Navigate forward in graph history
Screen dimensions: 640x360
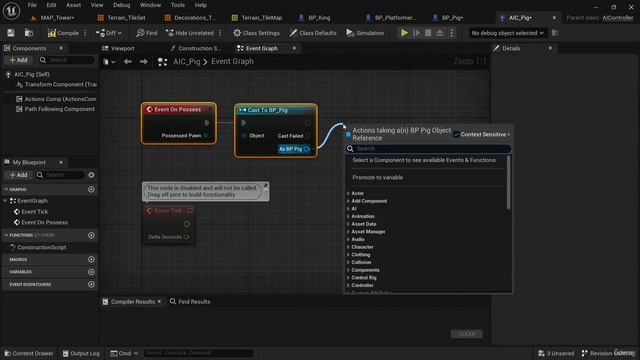tap(143, 62)
